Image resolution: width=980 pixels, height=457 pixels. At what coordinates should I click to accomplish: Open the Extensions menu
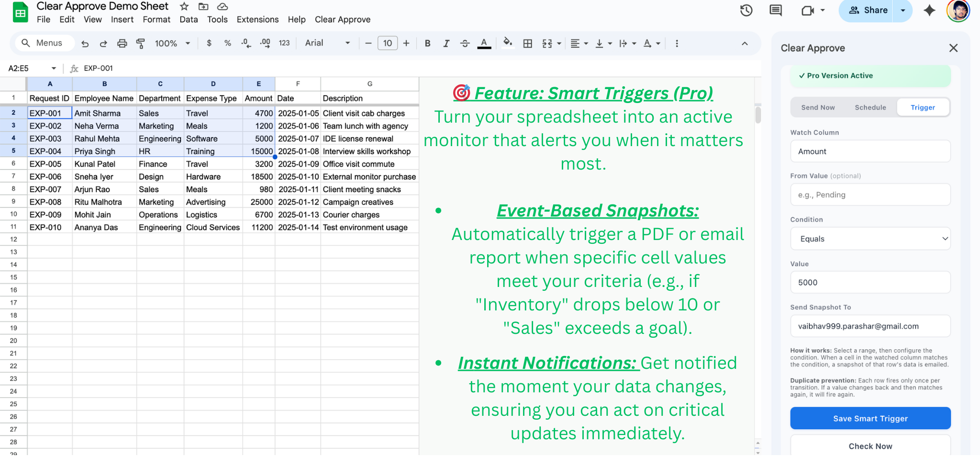[257, 20]
